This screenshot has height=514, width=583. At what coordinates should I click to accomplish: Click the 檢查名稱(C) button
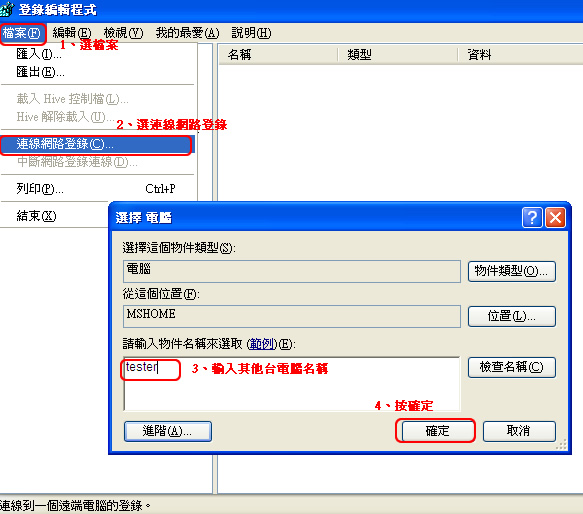(512, 367)
